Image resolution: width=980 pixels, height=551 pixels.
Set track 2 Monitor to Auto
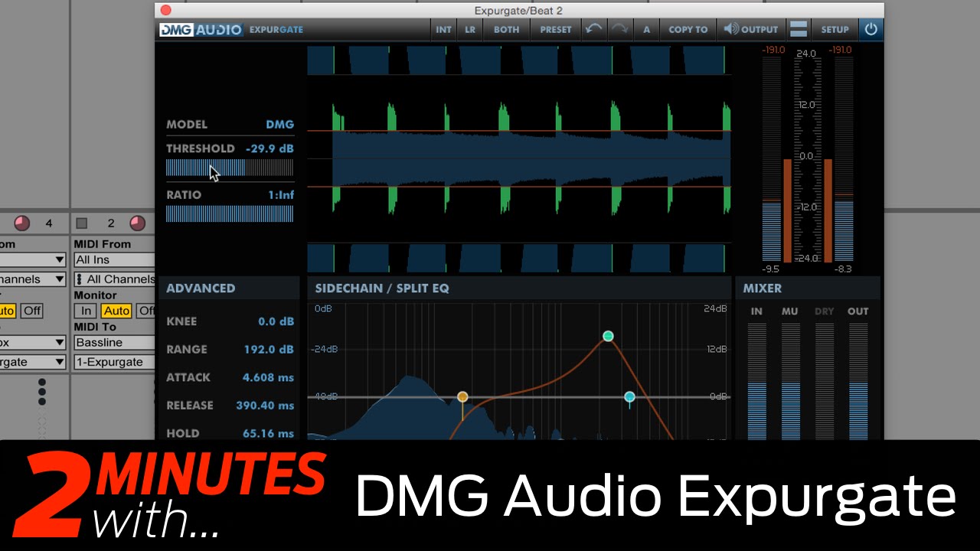click(116, 311)
